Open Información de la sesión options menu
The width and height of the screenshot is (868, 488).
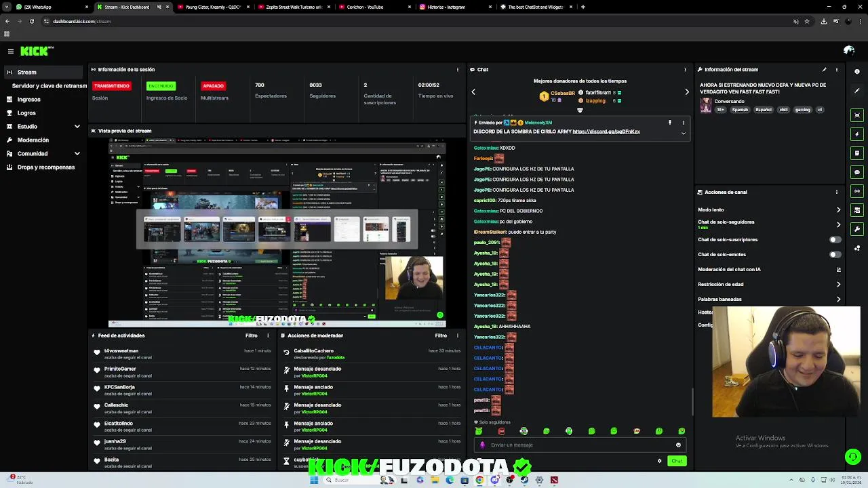tap(458, 69)
